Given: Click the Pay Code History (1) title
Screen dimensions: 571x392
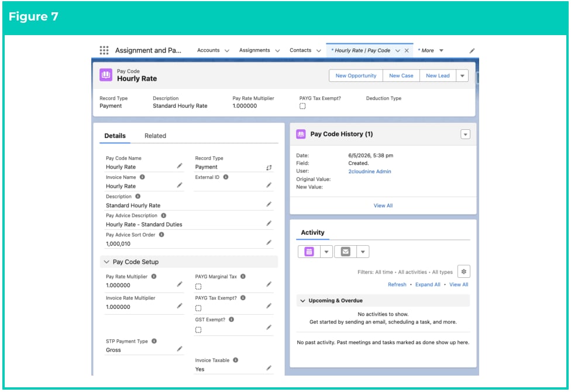Looking at the screenshot, I should click(x=342, y=134).
